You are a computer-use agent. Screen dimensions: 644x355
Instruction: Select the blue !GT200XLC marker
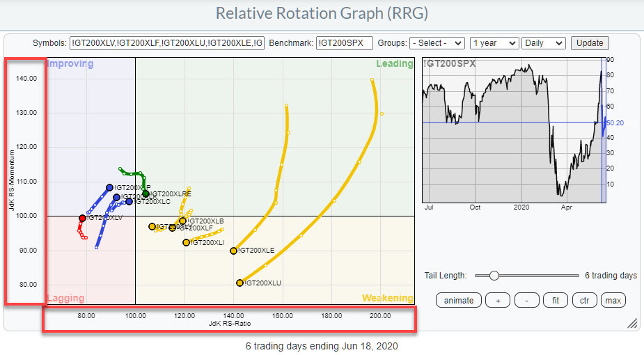pos(129,201)
